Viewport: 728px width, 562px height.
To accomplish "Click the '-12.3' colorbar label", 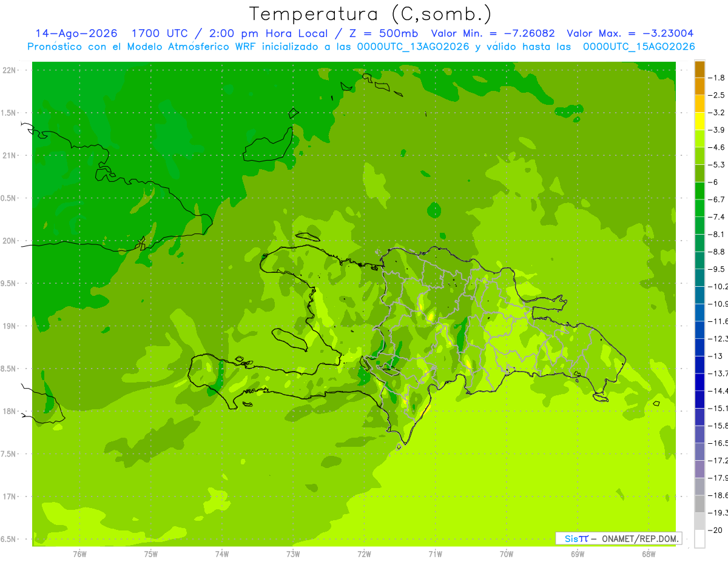I will tap(718, 338).
